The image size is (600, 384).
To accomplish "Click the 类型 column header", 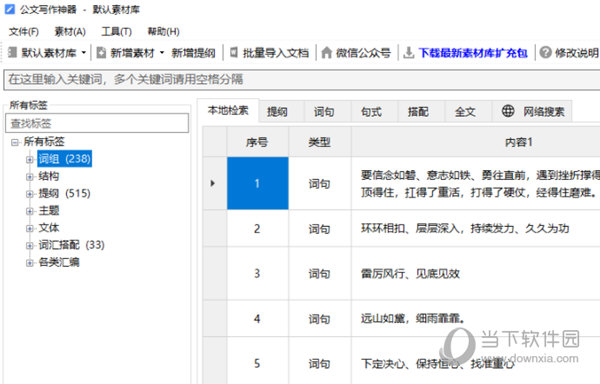I will pos(320,142).
